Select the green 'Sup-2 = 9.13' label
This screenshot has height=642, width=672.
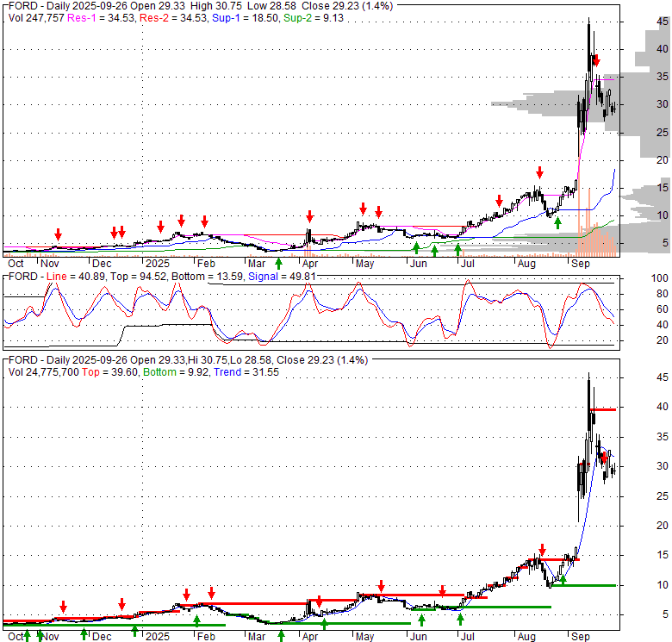point(314,18)
